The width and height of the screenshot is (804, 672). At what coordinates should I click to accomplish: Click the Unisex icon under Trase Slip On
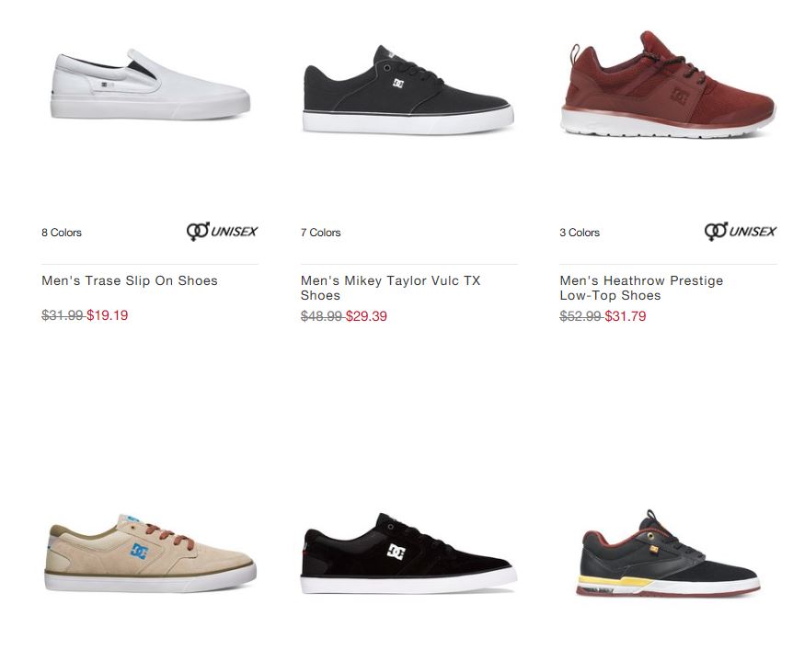pos(222,232)
